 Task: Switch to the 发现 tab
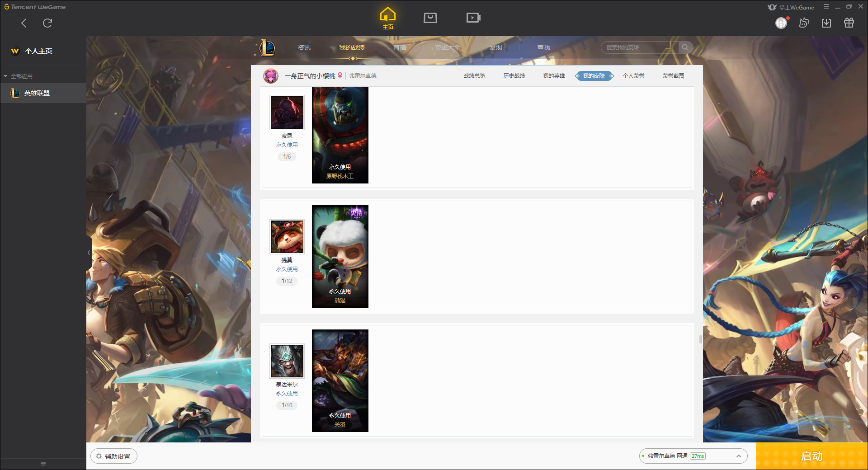(x=495, y=47)
